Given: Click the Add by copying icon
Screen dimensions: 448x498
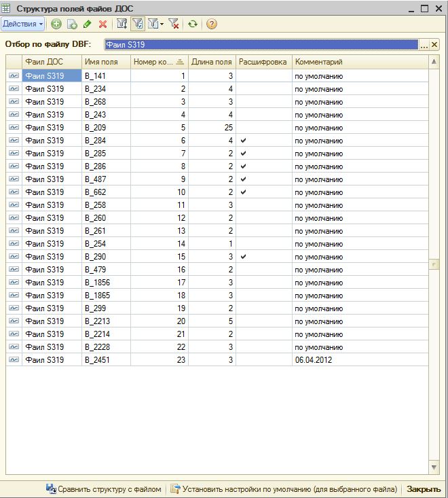Looking at the screenshot, I should coord(71,24).
